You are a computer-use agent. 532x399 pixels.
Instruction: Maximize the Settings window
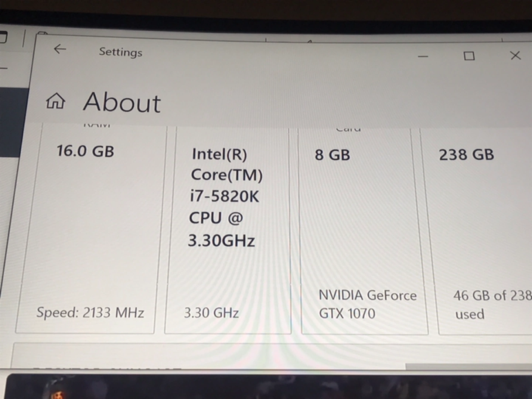point(469,56)
